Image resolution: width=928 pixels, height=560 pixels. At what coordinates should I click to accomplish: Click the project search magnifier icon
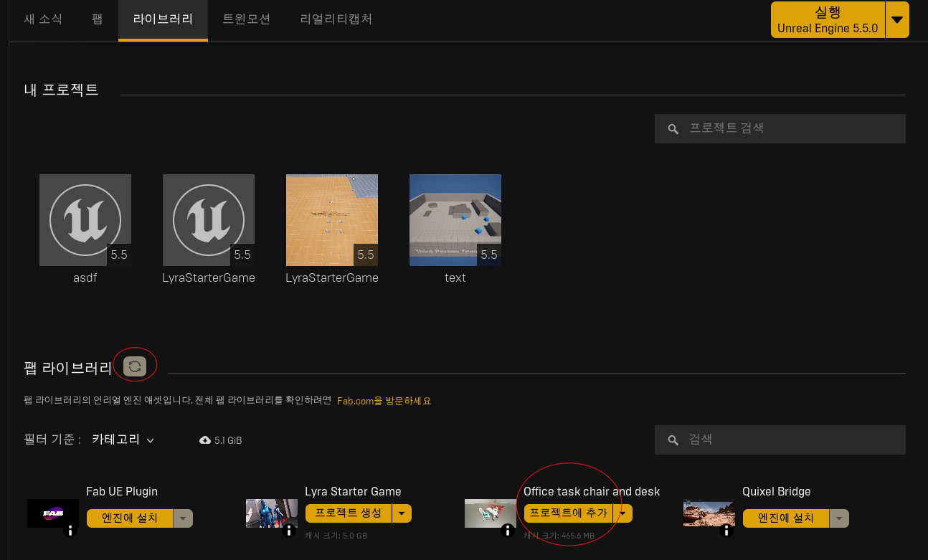click(x=673, y=129)
